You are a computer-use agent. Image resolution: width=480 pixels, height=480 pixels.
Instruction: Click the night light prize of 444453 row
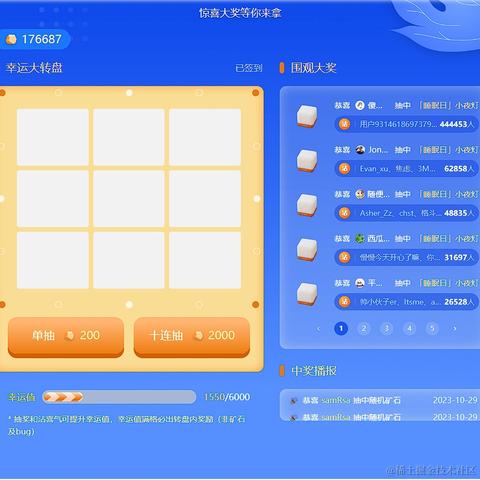307,116
